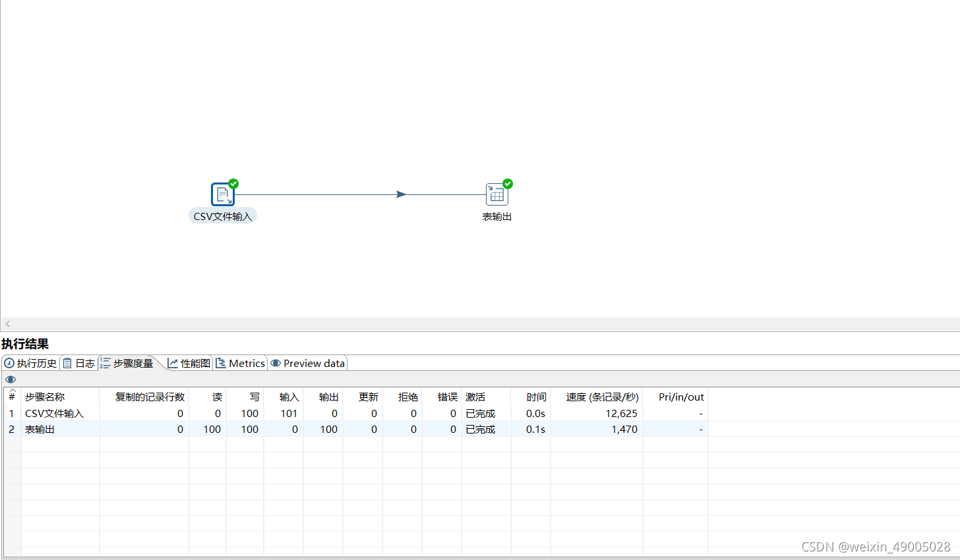Click the 速度 (条记录/秒) column header
This screenshot has width=960, height=560.
tap(597, 397)
